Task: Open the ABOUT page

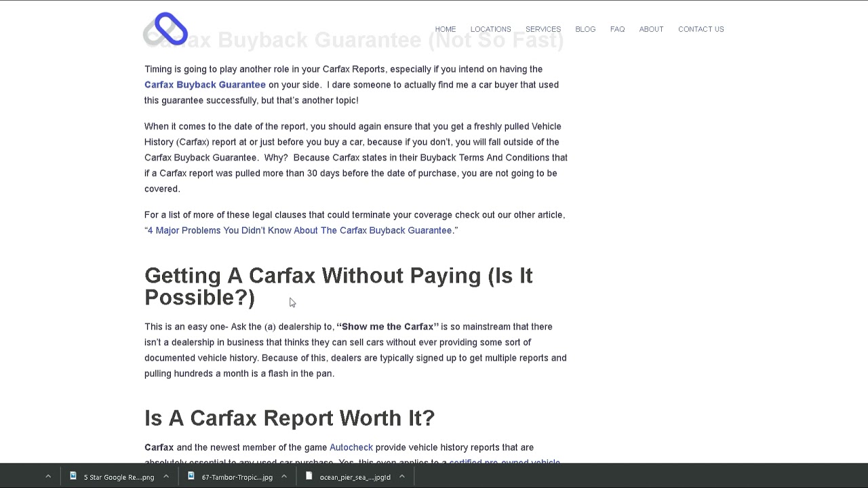Action: (651, 29)
